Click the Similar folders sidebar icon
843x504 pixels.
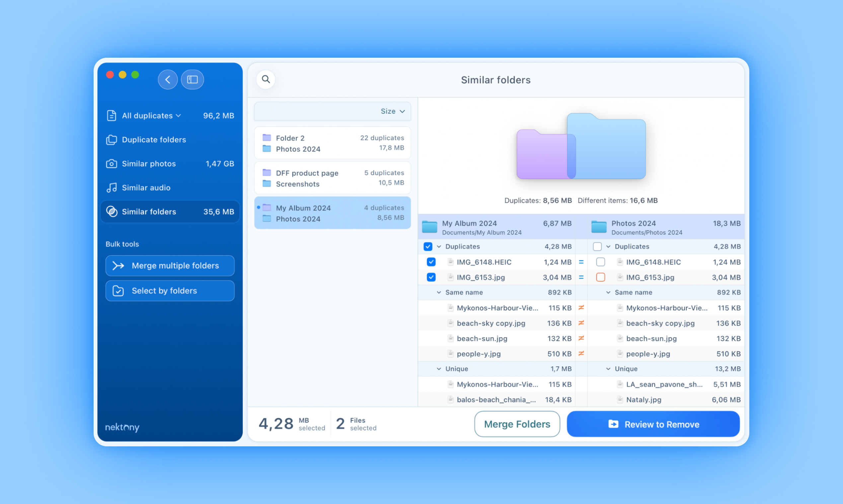(x=112, y=212)
